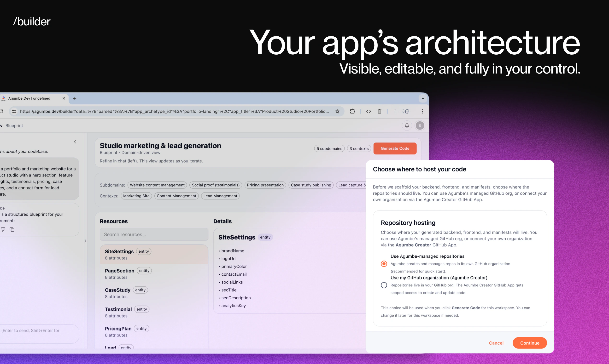Copy the chat message with the copy icon
609x364 pixels.
click(12, 229)
